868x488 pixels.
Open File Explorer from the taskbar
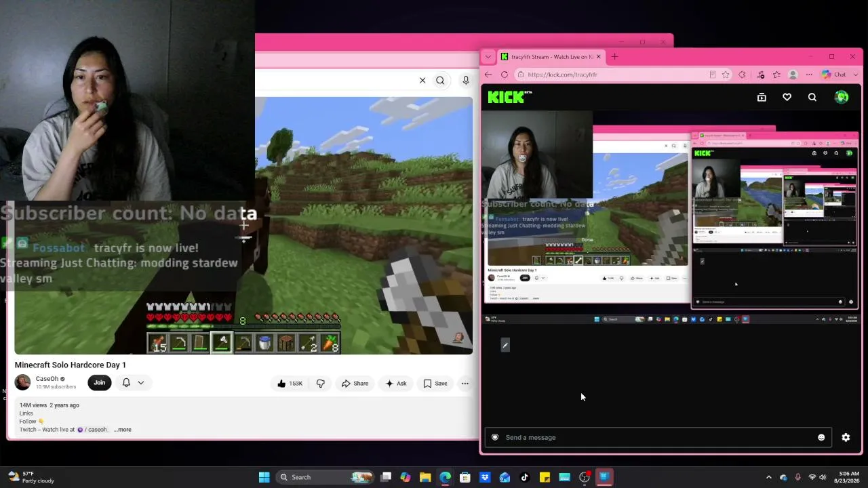425,477
